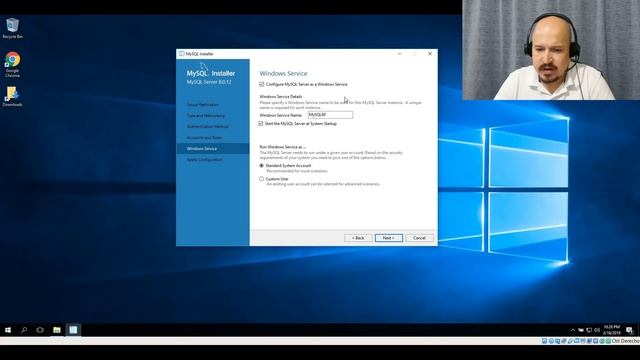Click the Windows Service page heading
This screenshot has width=640, height=360.
click(x=283, y=73)
